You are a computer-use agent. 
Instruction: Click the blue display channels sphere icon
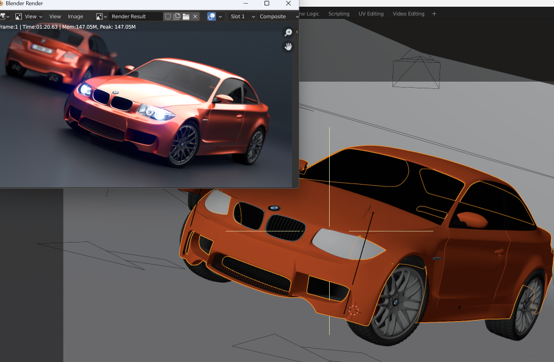(x=211, y=17)
